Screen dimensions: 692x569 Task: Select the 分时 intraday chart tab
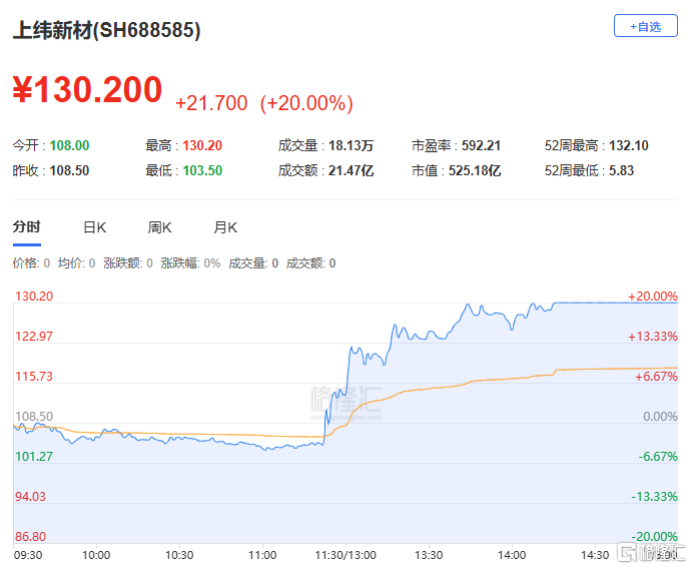[x=27, y=228]
